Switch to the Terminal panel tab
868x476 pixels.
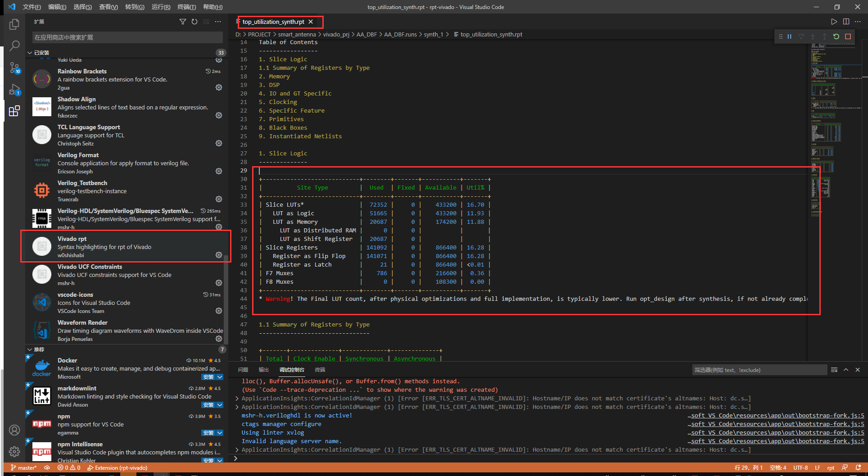pos(320,370)
